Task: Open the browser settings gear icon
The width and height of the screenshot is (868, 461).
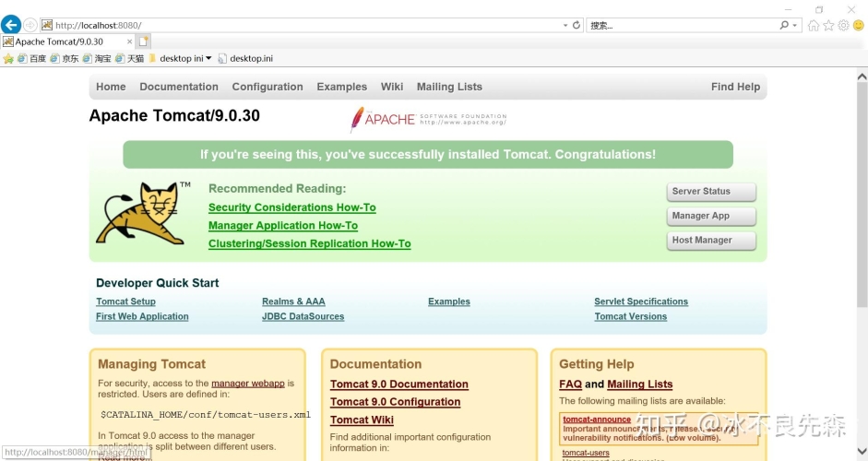Action: [x=843, y=25]
